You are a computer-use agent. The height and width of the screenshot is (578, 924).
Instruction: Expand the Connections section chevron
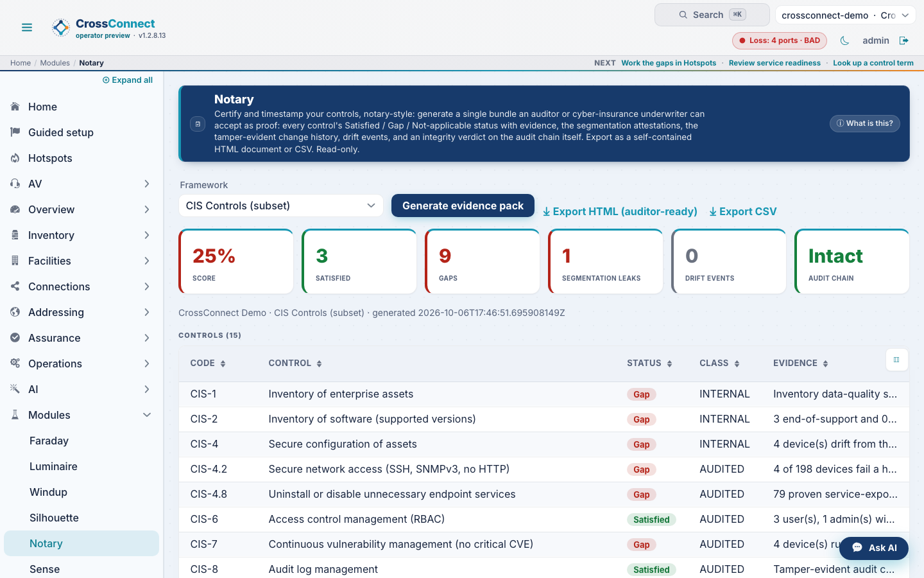click(x=147, y=286)
